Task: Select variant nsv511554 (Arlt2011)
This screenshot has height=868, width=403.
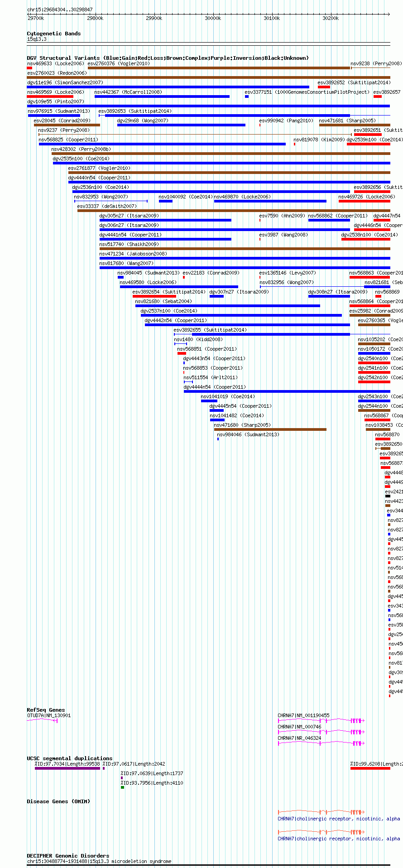Action: tap(211, 378)
